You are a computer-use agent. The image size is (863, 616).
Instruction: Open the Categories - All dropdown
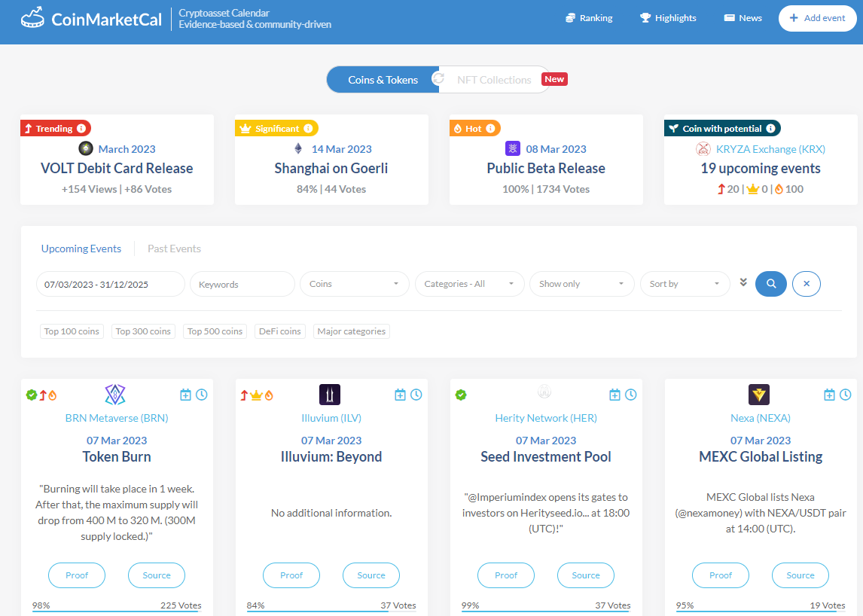click(469, 284)
